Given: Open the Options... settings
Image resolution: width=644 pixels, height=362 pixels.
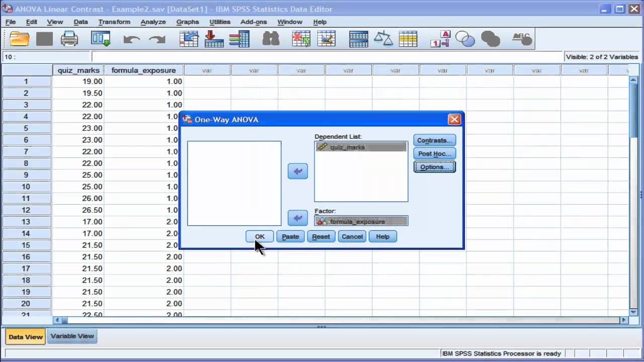Looking at the screenshot, I should (435, 167).
